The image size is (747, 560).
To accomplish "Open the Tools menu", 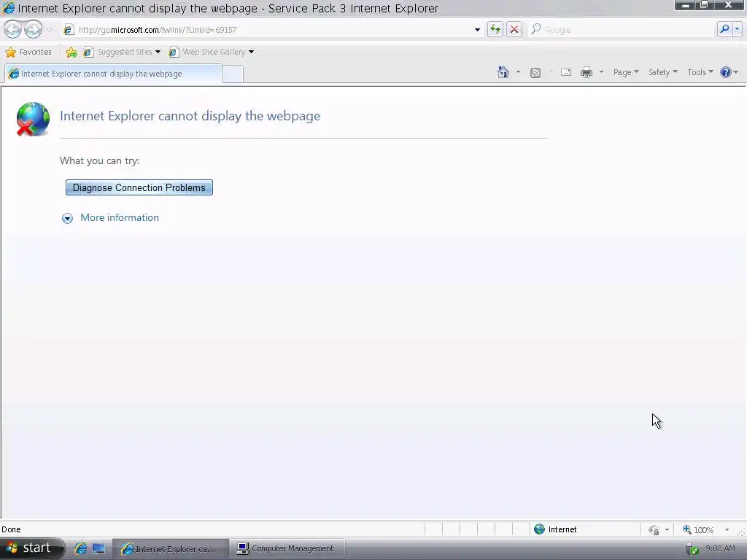I will pyautogui.click(x=700, y=72).
